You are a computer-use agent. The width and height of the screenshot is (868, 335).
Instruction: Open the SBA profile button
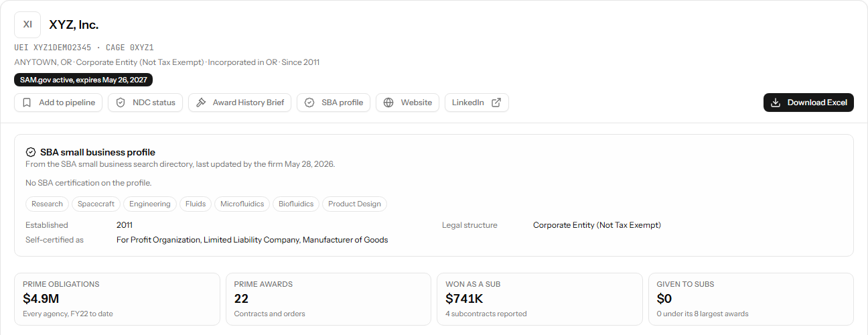(334, 103)
